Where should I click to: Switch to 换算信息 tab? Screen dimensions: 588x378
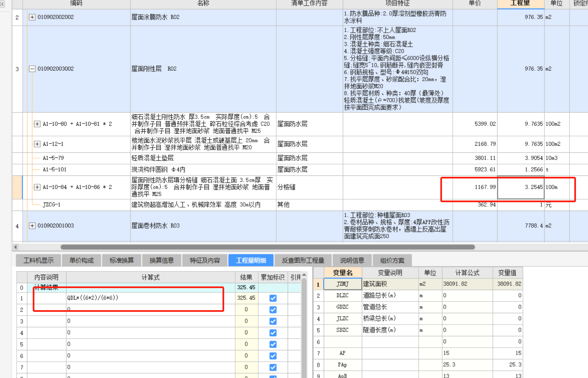162,260
